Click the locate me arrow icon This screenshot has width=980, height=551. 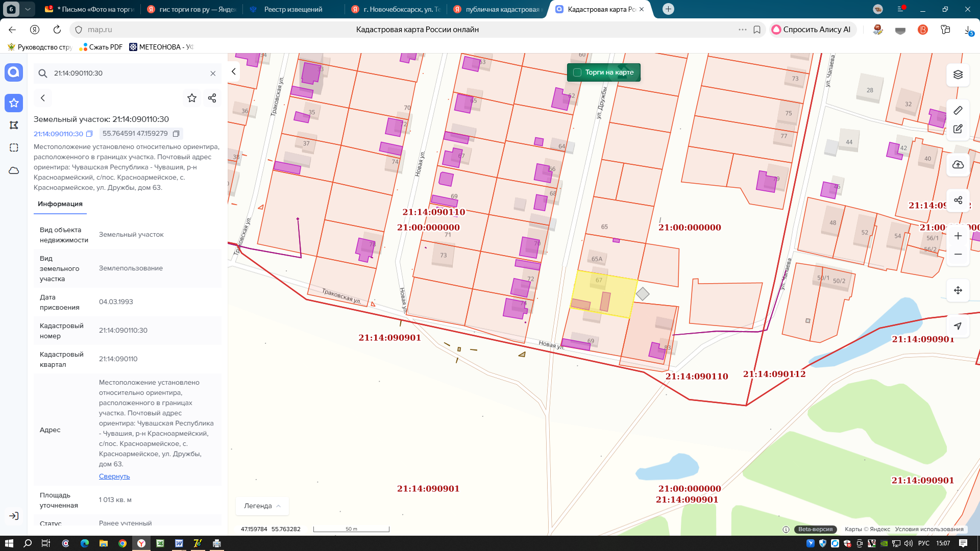click(x=958, y=326)
